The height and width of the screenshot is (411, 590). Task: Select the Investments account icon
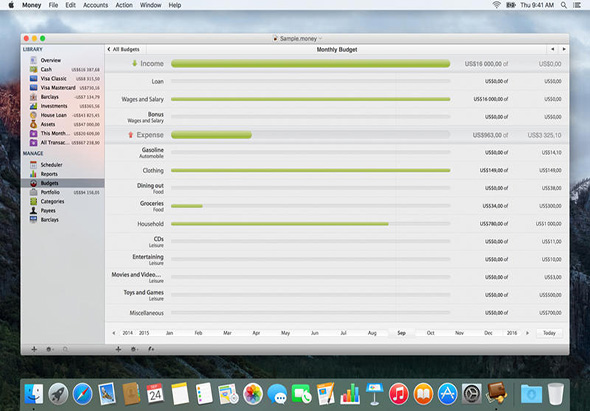click(33, 106)
